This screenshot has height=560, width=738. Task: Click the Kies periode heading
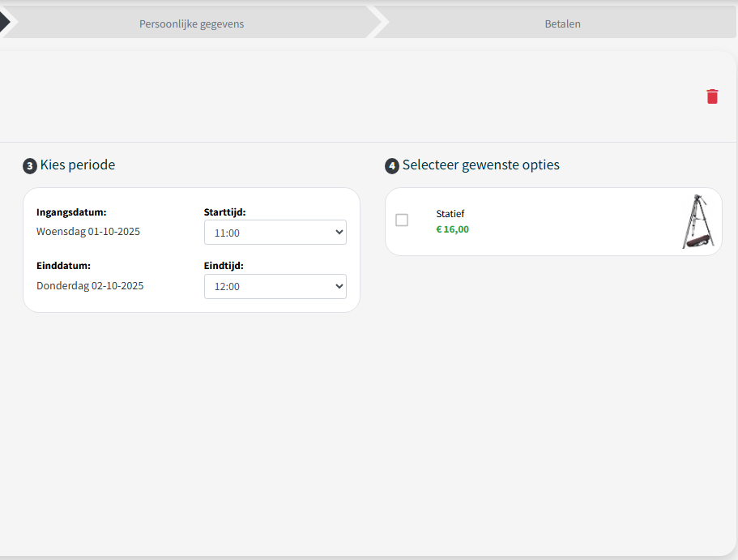[x=78, y=165]
